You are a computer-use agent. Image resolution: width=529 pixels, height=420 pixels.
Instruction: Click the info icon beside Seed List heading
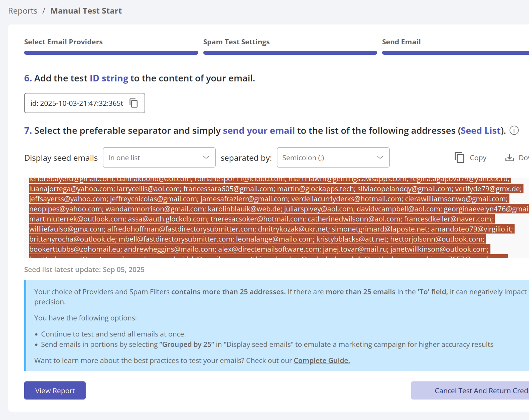(514, 130)
